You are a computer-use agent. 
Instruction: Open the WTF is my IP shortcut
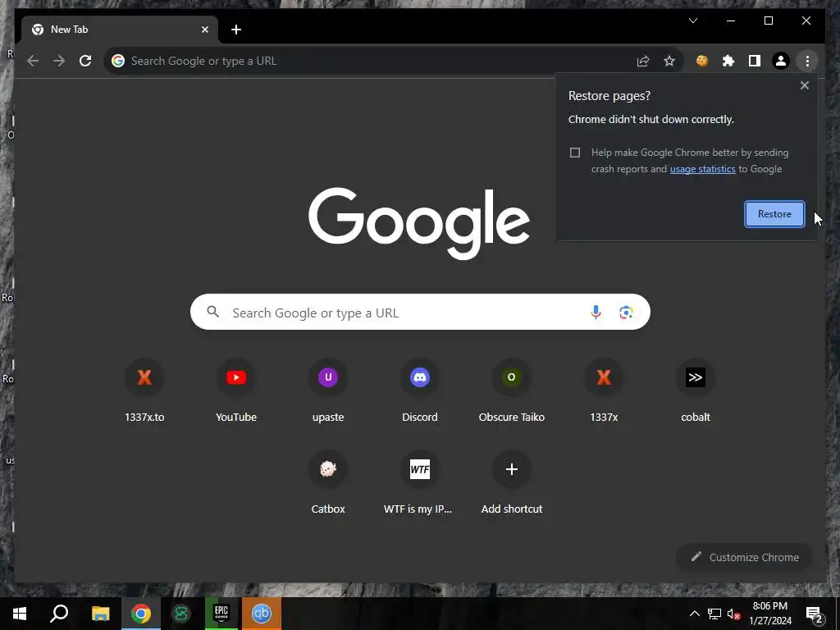tap(420, 483)
